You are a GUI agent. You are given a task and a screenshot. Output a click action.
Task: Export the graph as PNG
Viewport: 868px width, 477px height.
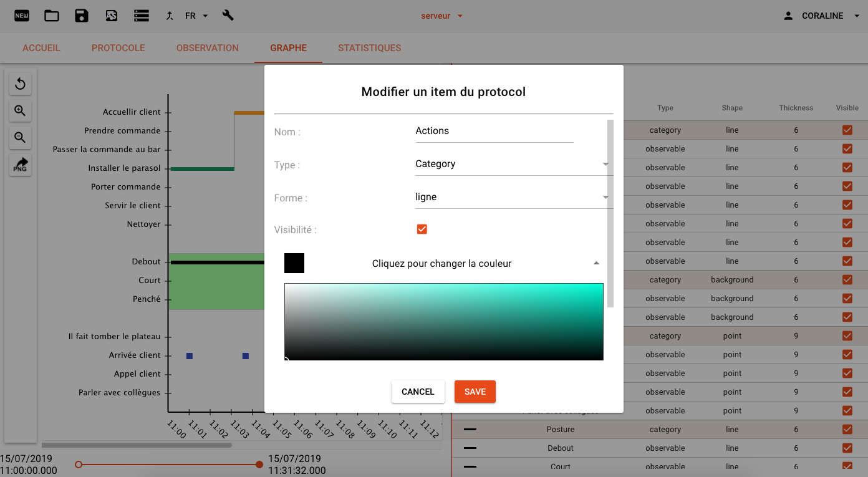pos(19,165)
